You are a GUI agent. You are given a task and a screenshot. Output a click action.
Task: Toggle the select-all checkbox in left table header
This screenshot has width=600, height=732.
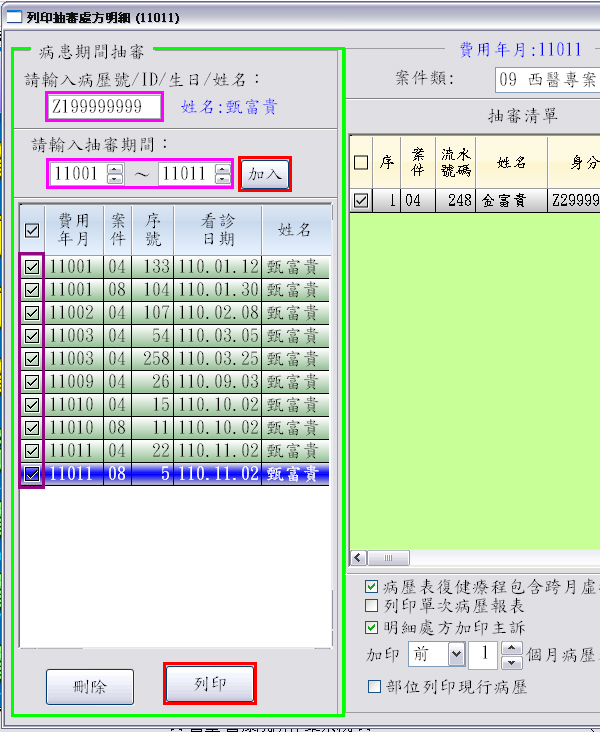click(32, 230)
